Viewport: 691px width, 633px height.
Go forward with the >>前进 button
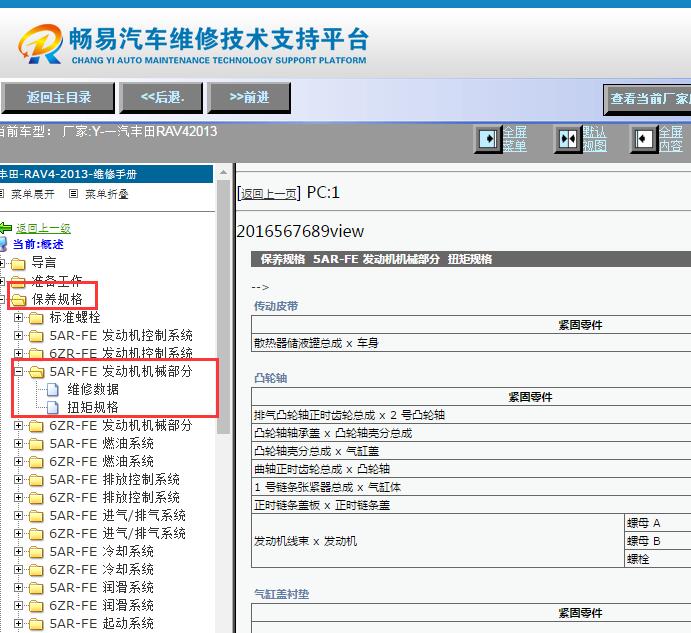pos(249,97)
